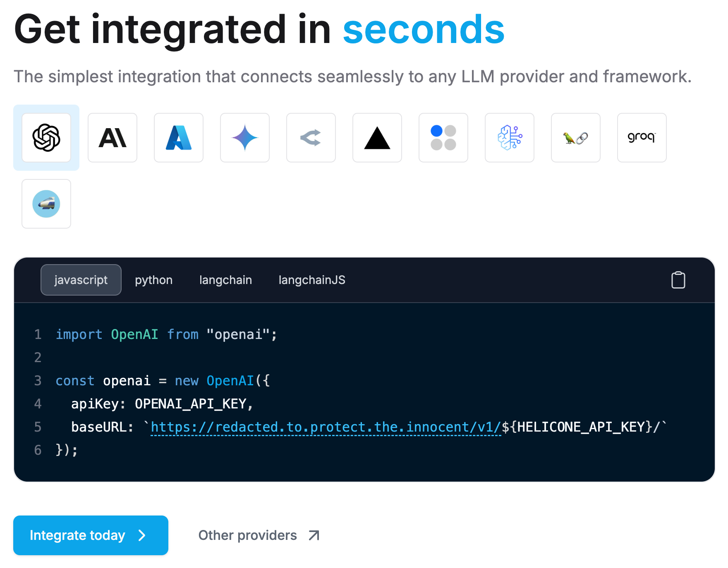The height and width of the screenshot is (568, 728).
Task: Pick the four-dots provider icon
Action: click(443, 138)
